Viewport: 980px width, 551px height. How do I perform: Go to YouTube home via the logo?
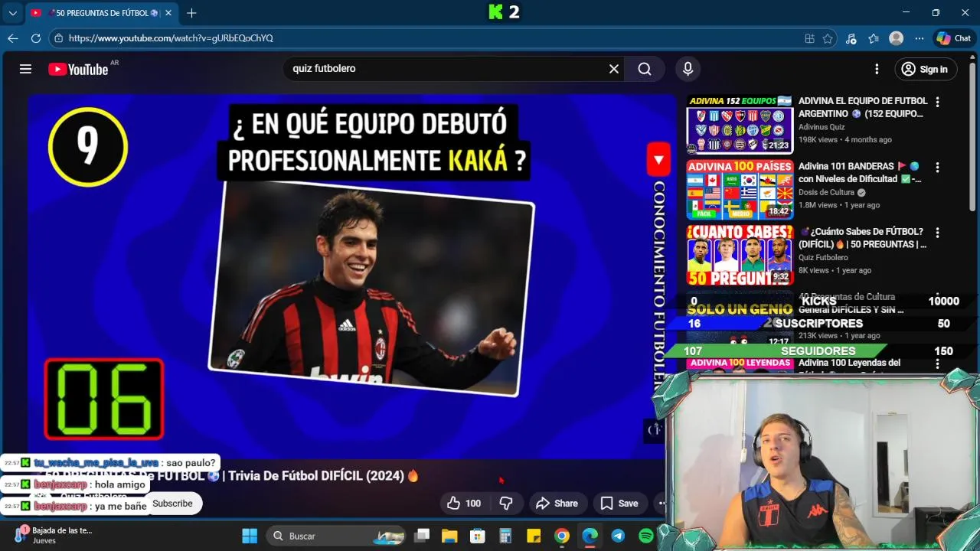(x=78, y=69)
